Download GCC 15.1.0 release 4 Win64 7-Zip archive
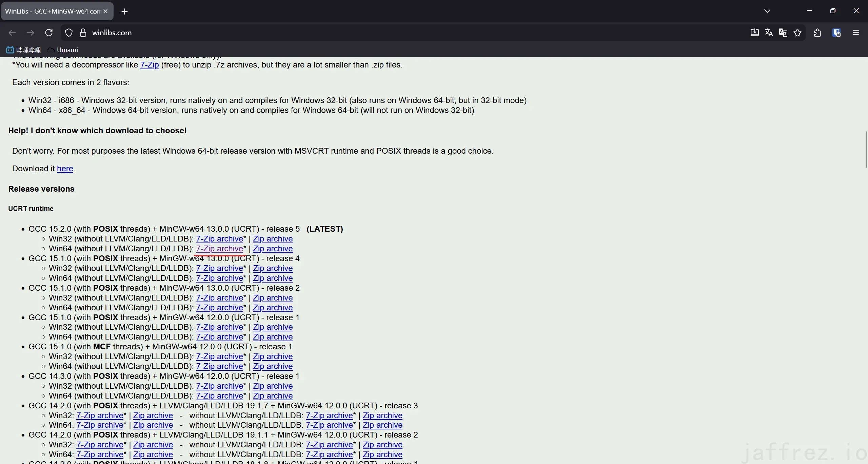Screen dimensions: 868x464 219,278
